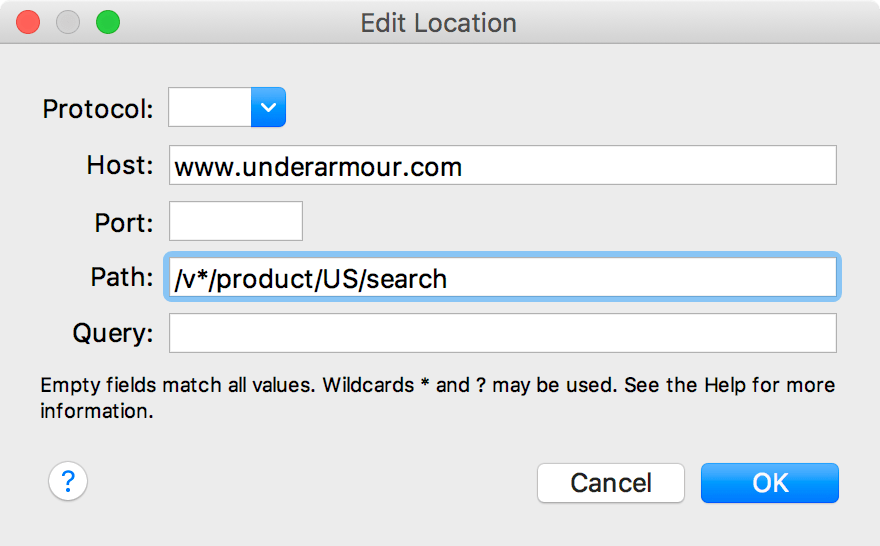
Task: Click the Path: label
Action: point(121,277)
